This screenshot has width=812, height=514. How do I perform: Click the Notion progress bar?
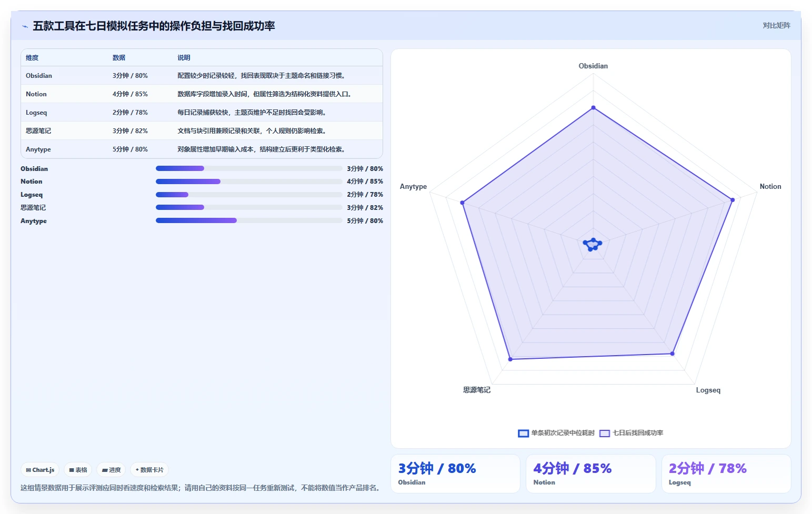pyautogui.click(x=249, y=182)
